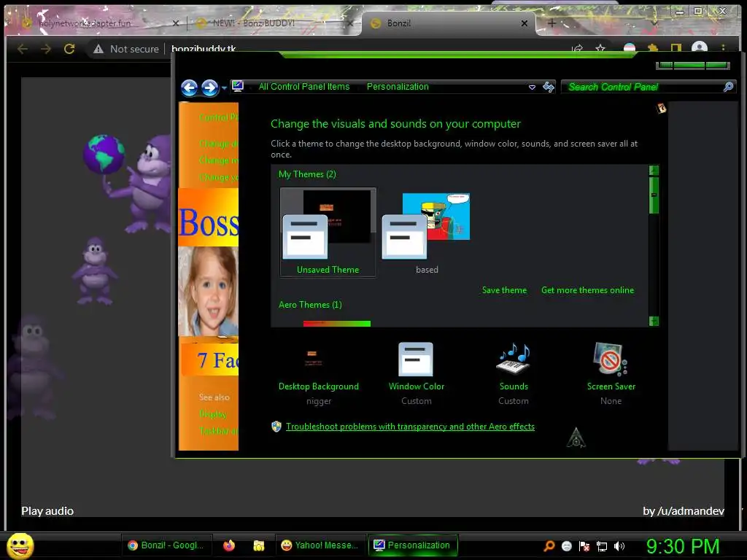Apply the theme named based
The image size is (747, 560).
pos(426,233)
